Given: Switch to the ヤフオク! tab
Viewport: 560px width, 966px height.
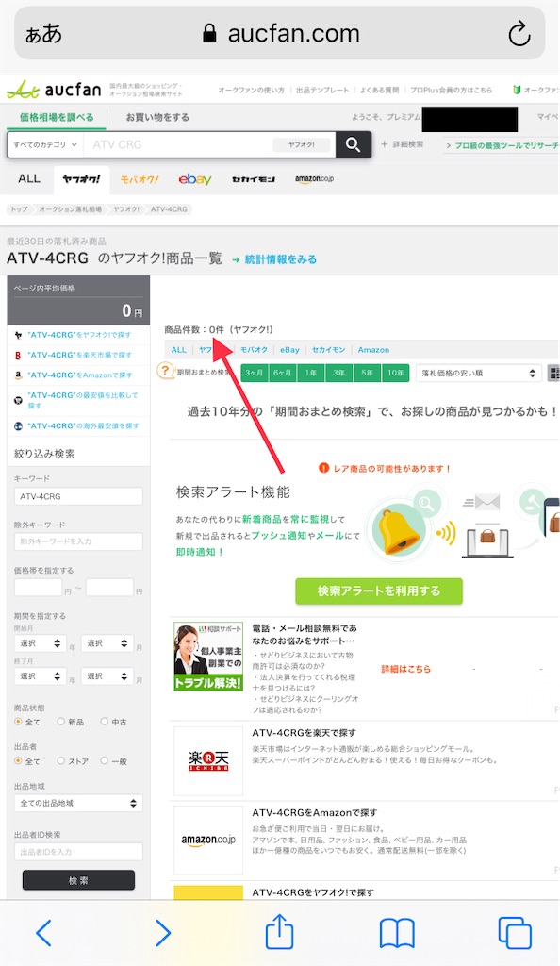Looking at the screenshot, I should 81,179.
